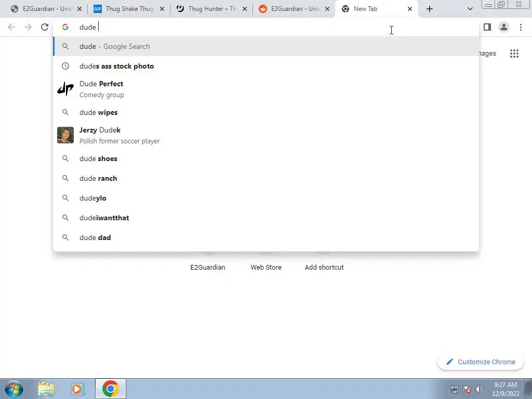
Task: Click search icon beside 'dude dad'
Action: pyautogui.click(x=65, y=237)
